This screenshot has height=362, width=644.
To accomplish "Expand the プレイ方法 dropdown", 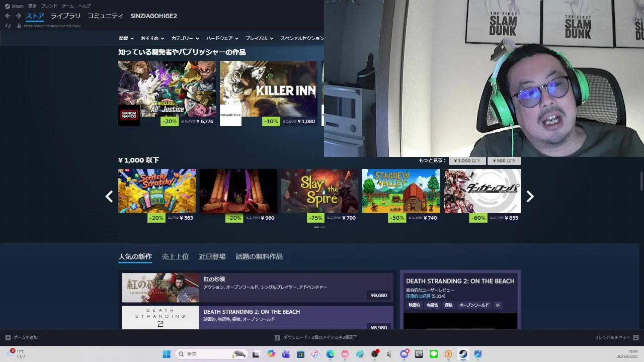I will [259, 38].
